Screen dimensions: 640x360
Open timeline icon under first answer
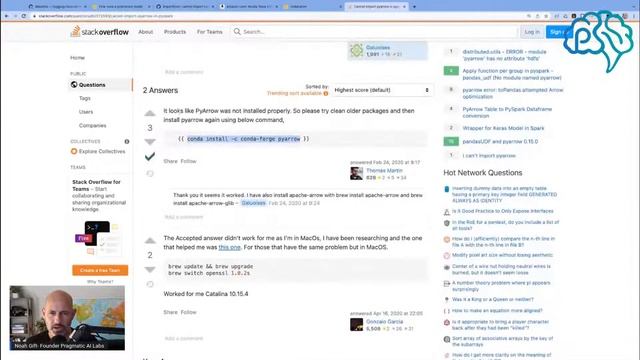click(x=150, y=173)
